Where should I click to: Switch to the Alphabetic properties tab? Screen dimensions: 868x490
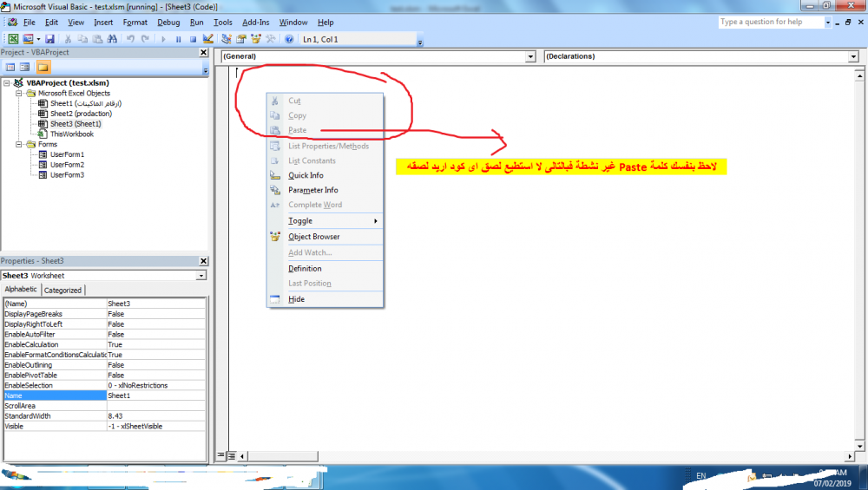pos(21,290)
